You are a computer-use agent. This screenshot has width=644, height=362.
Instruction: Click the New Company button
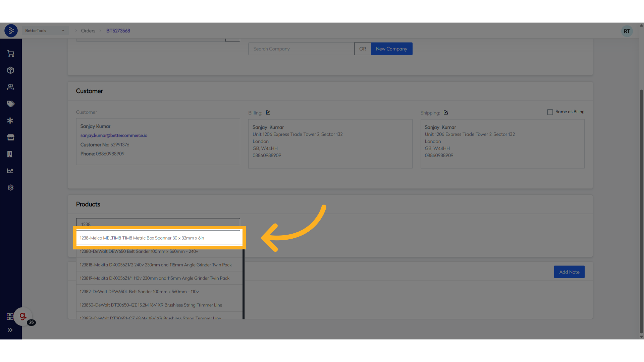click(391, 49)
